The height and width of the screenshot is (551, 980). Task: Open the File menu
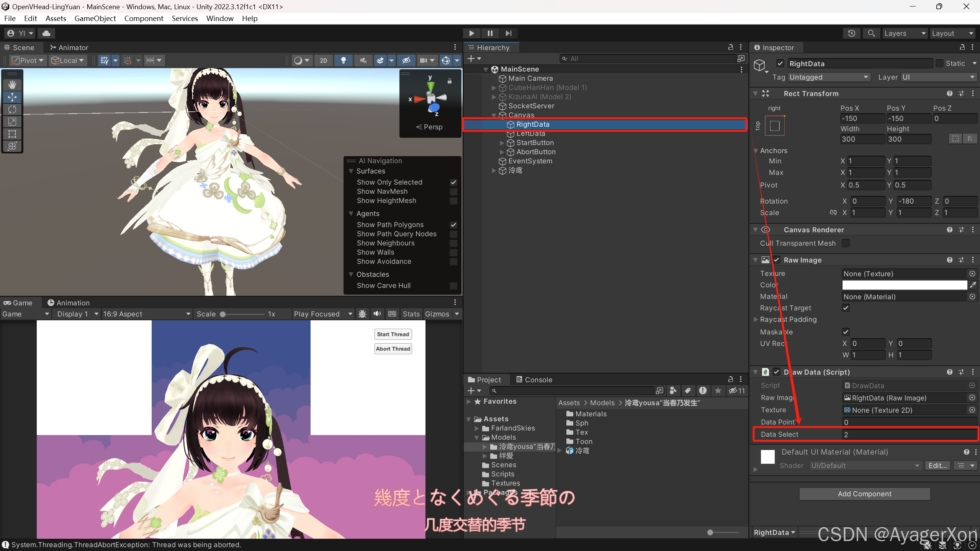tap(10, 18)
